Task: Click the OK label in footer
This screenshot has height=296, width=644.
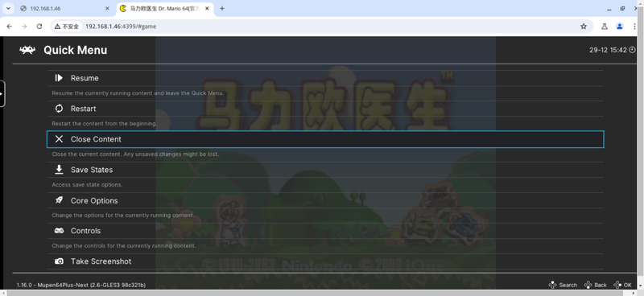Action: (x=628, y=285)
